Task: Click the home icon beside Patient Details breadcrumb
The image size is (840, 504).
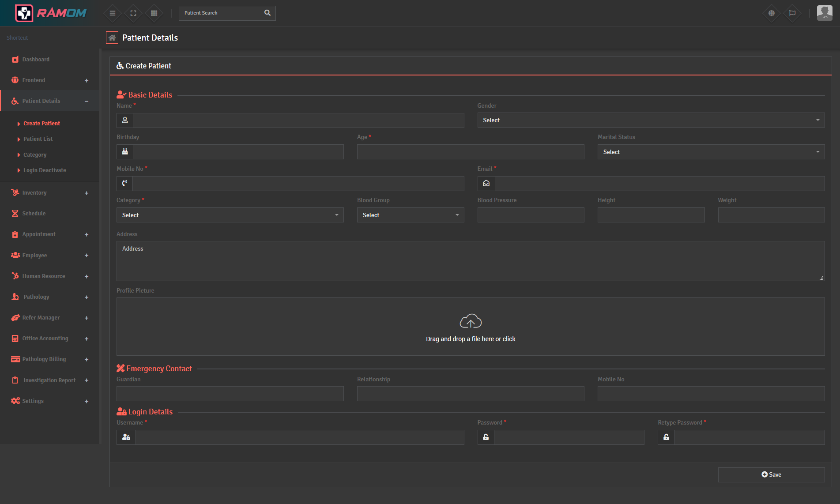Action: (x=112, y=38)
